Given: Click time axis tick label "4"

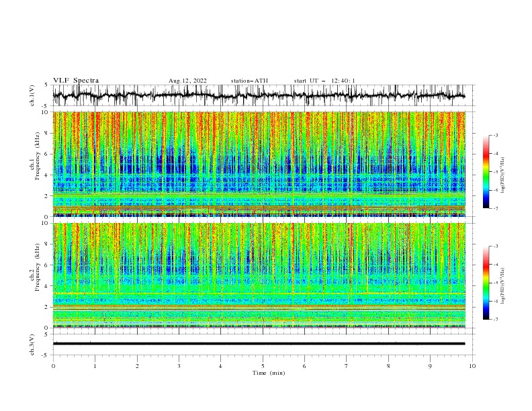Looking at the screenshot, I should pos(220,366).
